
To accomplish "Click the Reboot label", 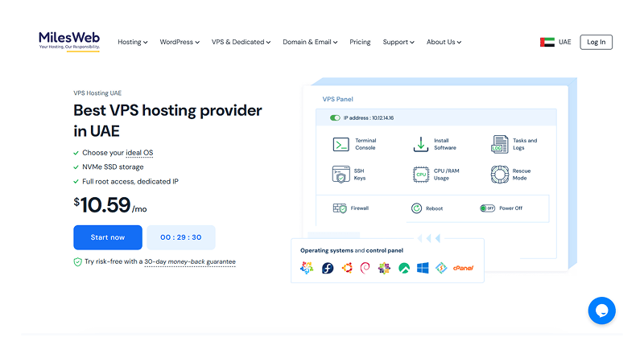I will 434,208.
